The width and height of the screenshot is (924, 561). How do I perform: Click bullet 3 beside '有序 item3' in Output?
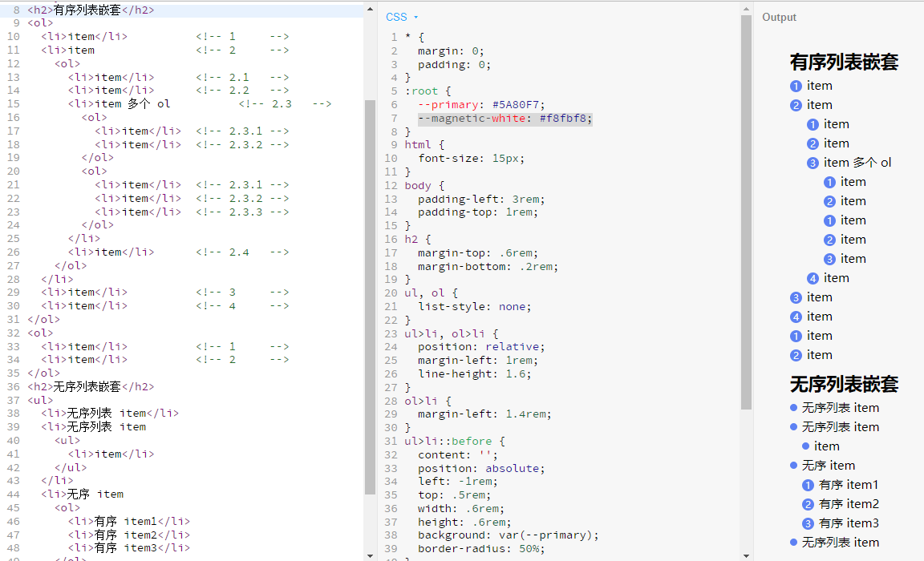pyautogui.click(x=808, y=523)
